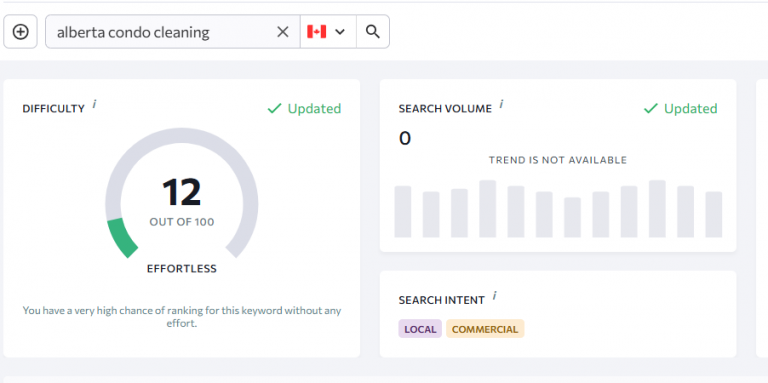The height and width of the screenshot is (383, 768).
Task: Click 'TREND IS NOT AVAILABLE' text
Action: pyautogui.click(x=558, y=160)
